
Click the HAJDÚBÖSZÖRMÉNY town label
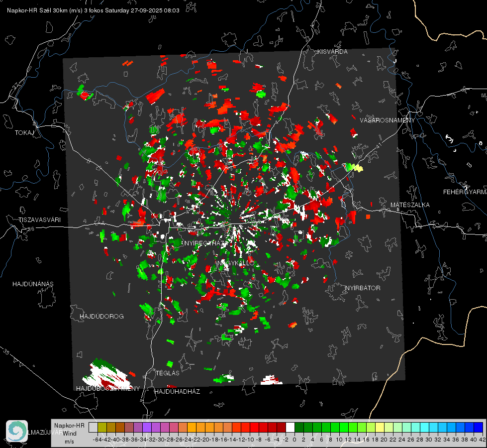(x=108, y=389)
